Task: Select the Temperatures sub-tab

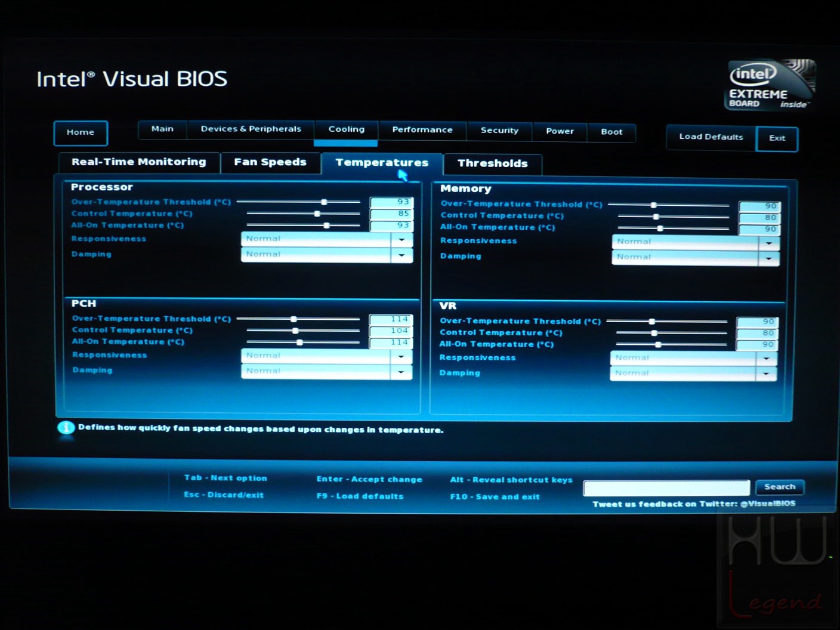Action: tap(382, 163)
